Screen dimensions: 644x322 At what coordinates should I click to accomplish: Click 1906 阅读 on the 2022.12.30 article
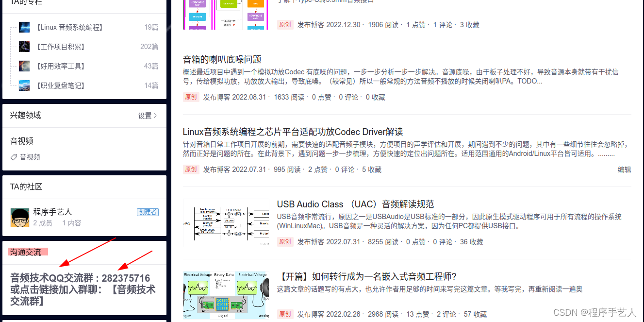[x=383, y=25]
